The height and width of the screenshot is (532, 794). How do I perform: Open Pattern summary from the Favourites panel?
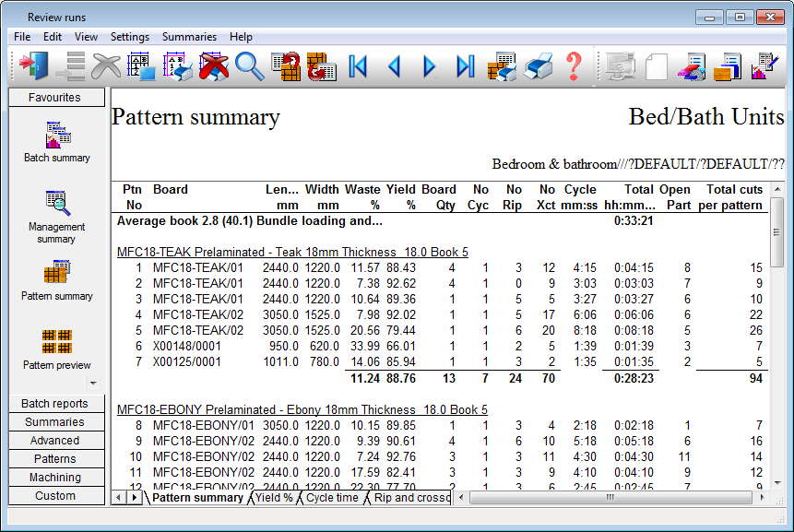pyautogui.click(x=57, y=281)
